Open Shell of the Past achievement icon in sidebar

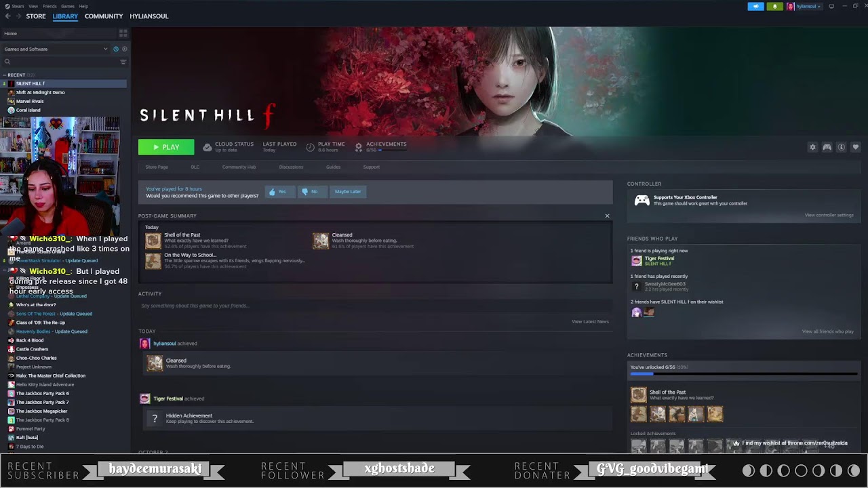click(x=638, y=394)
